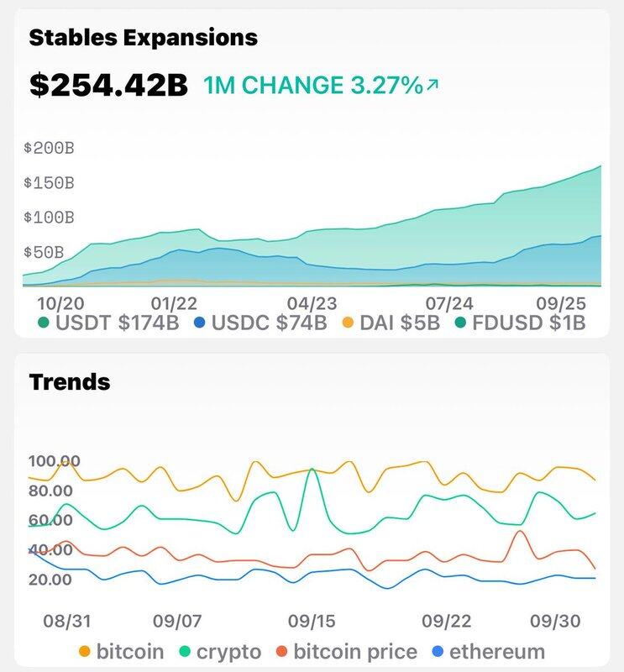The height and width of the screenshot is (672, 624).
Task: Toggle DAI series via its orange legend dot
Action: [x=346, y=322]
